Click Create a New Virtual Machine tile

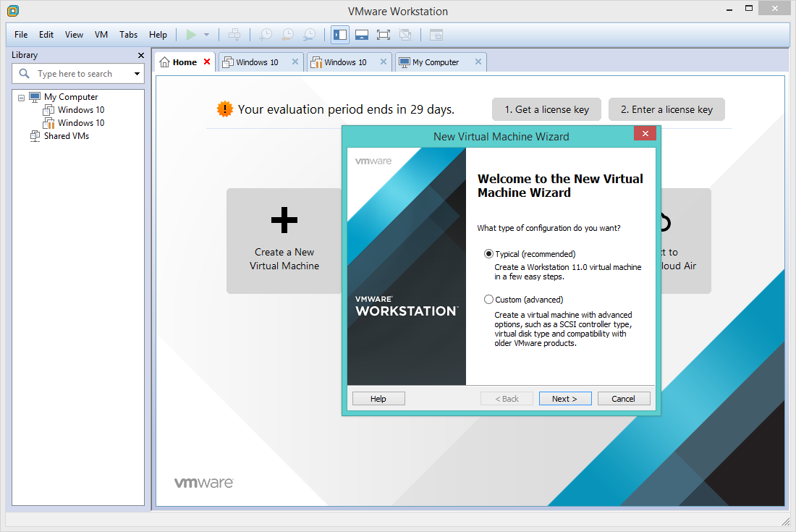pyautogui.click(x=284, y=240)
